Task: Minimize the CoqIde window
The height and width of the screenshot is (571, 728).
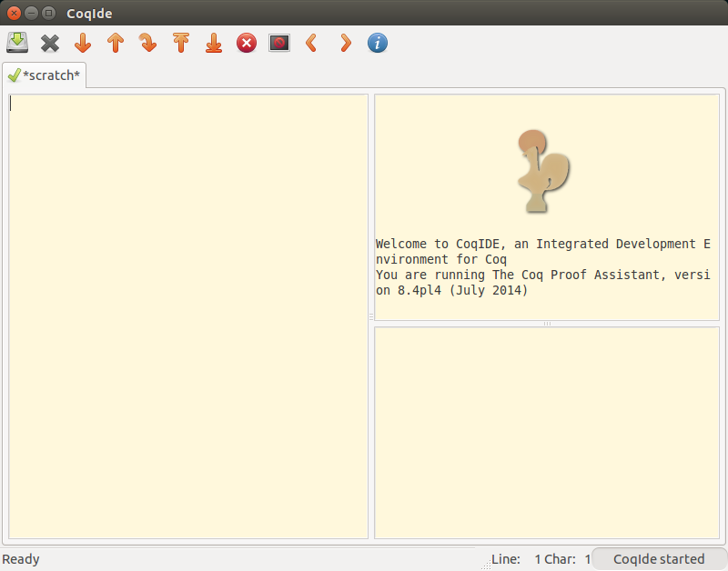Action: point(31,13)
